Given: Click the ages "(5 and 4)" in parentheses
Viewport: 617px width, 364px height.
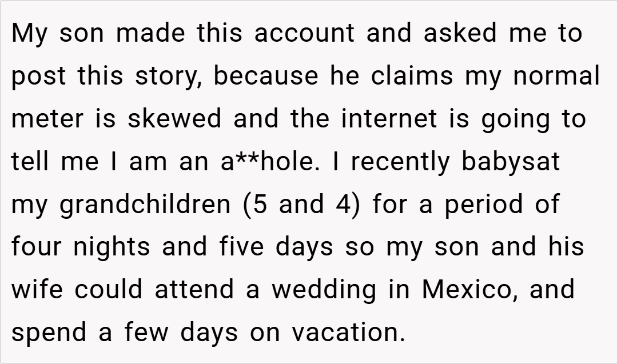Looking at the screenshot, I should coord(301,205).
